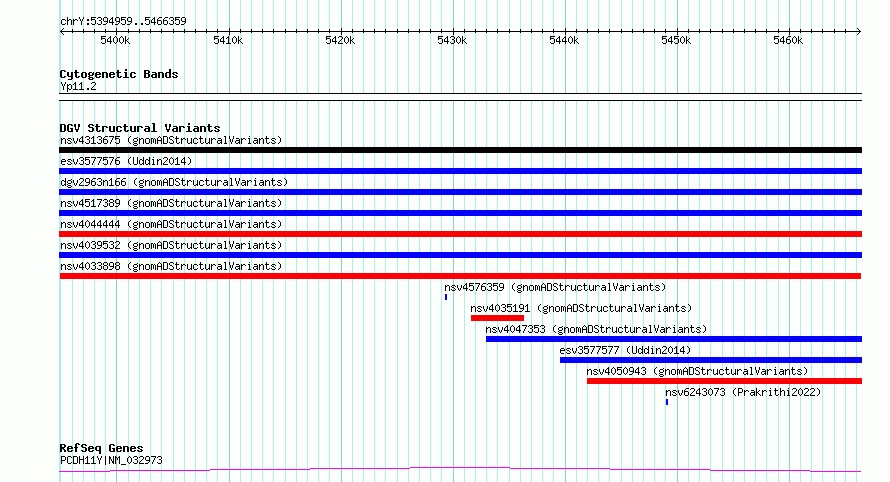Click the 5440k ruler position
Viewport: 890px width, 482px height.
click(564, 40)
